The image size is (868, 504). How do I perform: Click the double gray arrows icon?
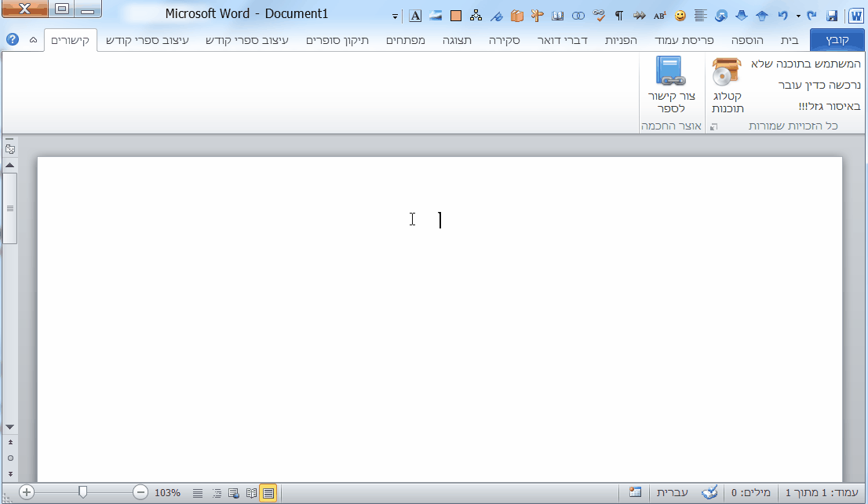pyautogui.click(x=640, y=16)
